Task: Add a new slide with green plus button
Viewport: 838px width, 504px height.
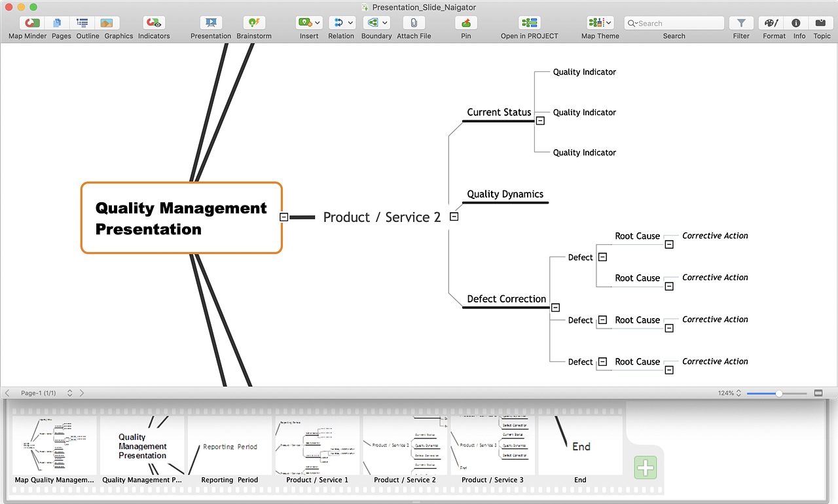Action: point(645,468)
